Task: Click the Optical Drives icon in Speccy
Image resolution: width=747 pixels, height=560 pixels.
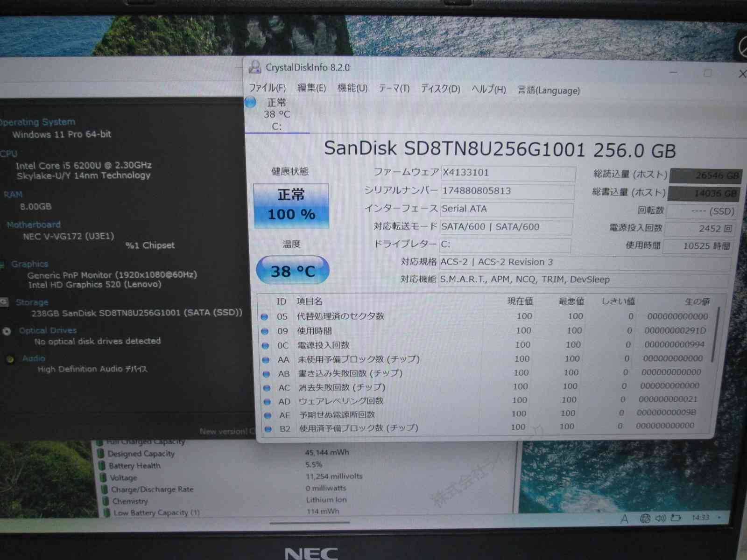Action: [x=7, y=331]
